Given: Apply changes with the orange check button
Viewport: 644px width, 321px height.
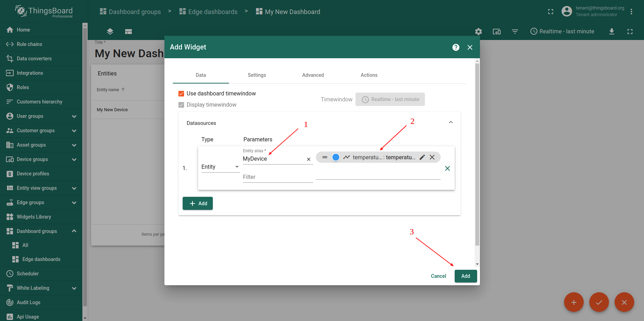Looking at the screenshot, I should point(599,302).
